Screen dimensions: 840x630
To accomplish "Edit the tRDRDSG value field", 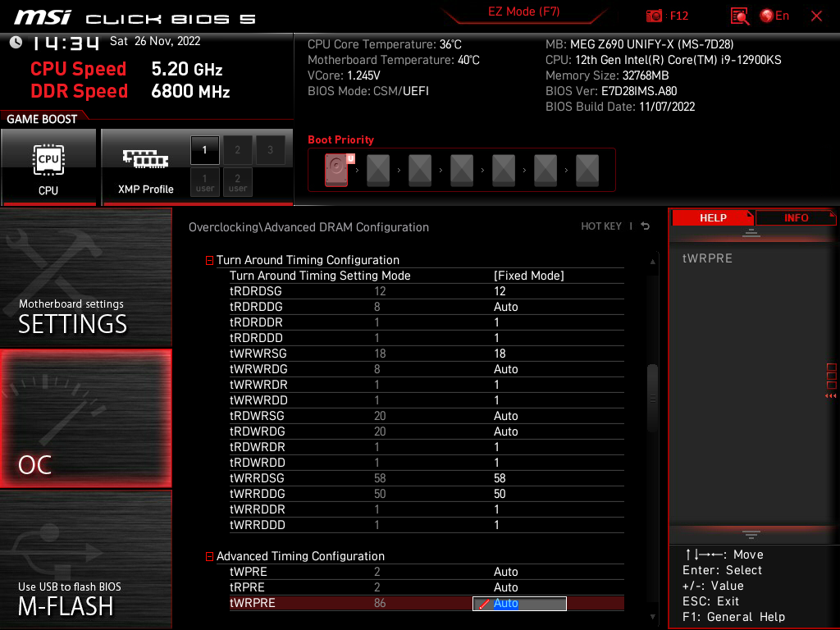I will (x=500, y=291).
